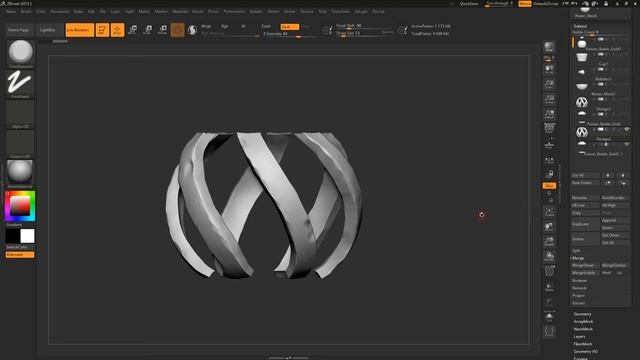Click the QuickSave button
Image resolution: width=640 pixels, height=360 pixels.
click(x=469, y=4)
